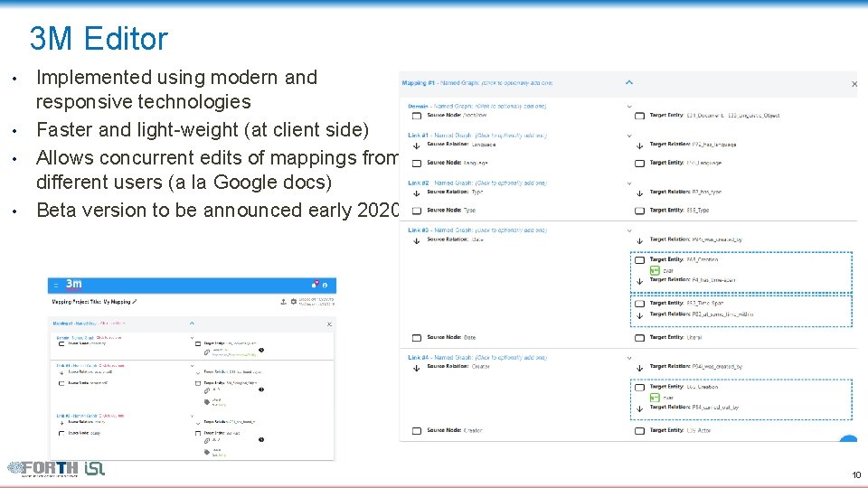The width and height of the screenshot is (868, 488).
Task: Click box icon beside Source Node Creator
Action: pyautogui.click(x=417, y=431)
